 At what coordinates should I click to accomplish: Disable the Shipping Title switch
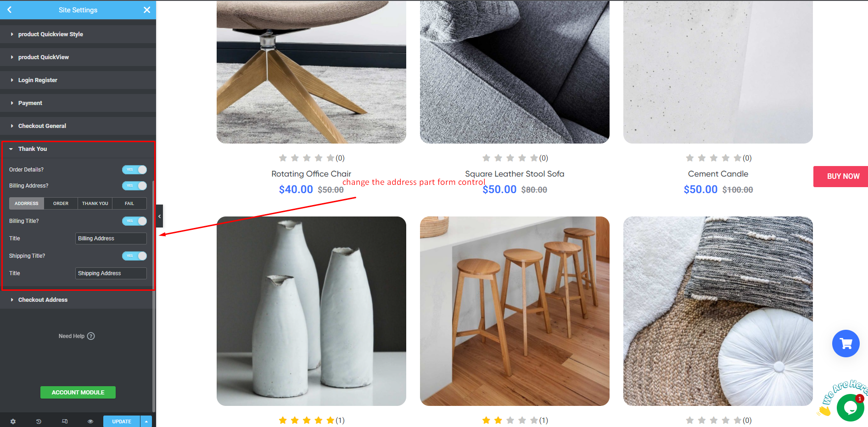tap(134, 256)
